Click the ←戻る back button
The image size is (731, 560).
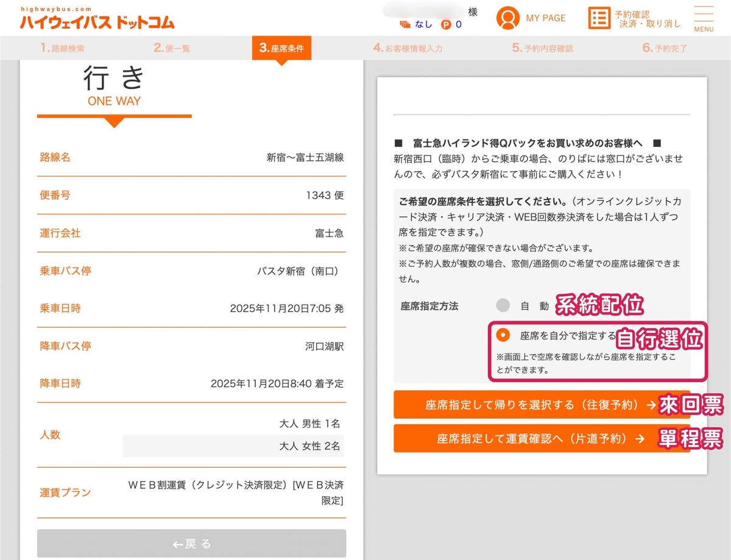tap(191, 544)
